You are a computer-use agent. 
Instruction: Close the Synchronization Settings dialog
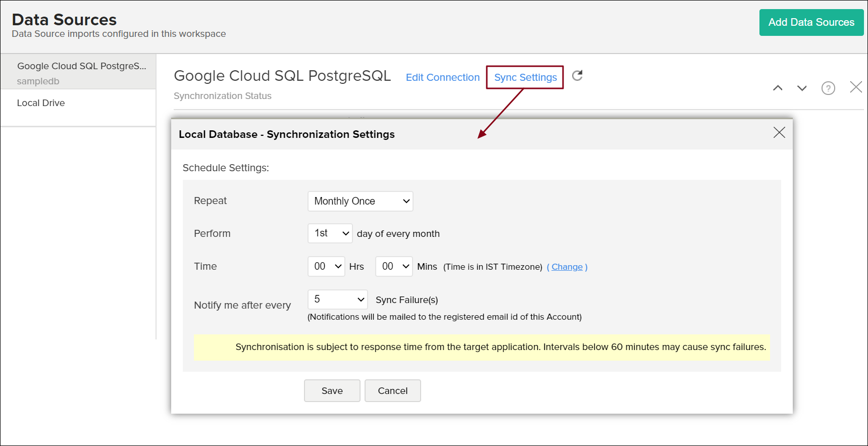pyautogui.click(x=779, y=132)
